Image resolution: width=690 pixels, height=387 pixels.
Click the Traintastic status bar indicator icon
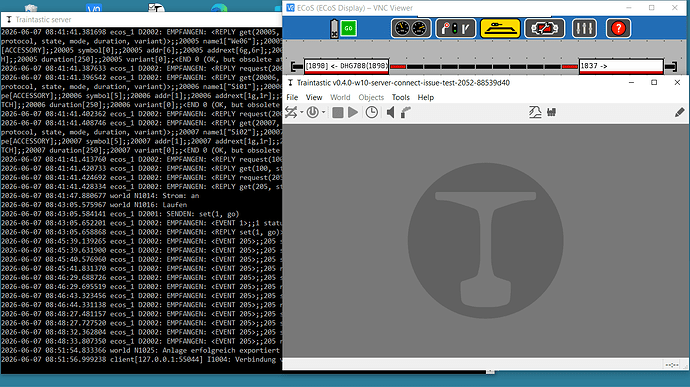[672, 365]
